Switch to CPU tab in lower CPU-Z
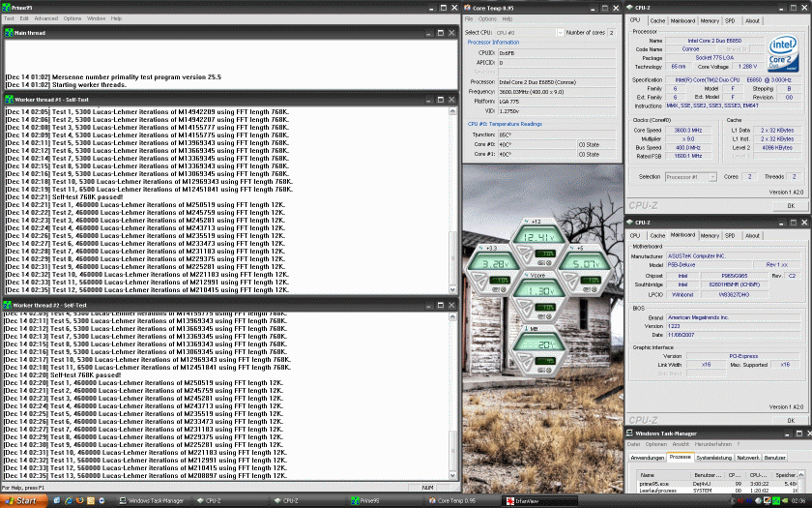The image size is (812, 508). [635, 235]
